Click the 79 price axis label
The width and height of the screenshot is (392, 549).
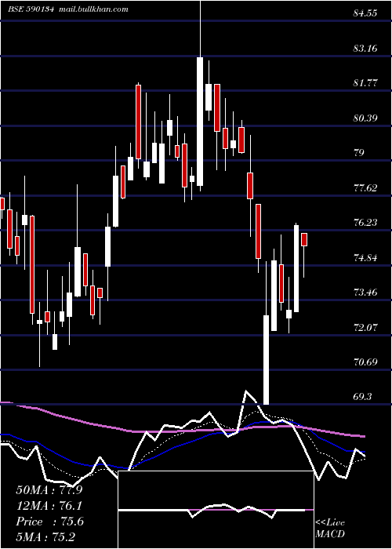[359, 153]
